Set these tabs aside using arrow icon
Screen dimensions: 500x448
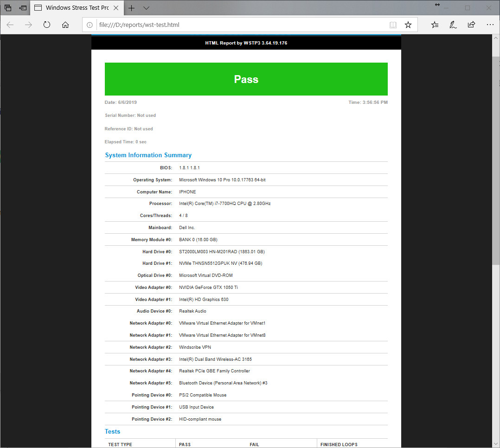23,8
